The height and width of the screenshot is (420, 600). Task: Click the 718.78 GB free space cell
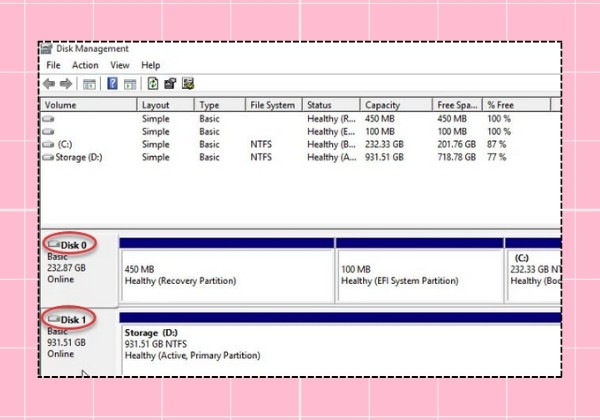(x=457, y=157)
